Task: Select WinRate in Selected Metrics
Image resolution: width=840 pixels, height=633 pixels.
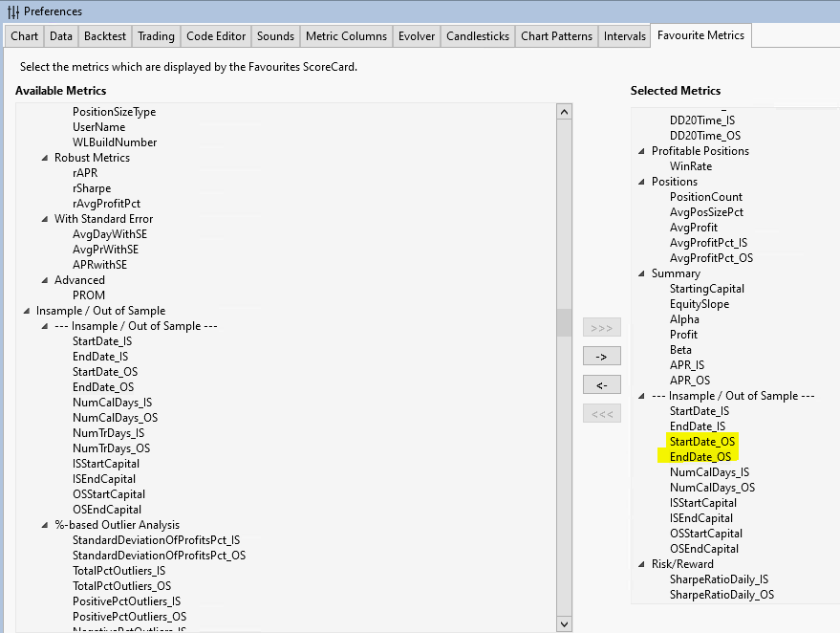Action: click(690, 166)
